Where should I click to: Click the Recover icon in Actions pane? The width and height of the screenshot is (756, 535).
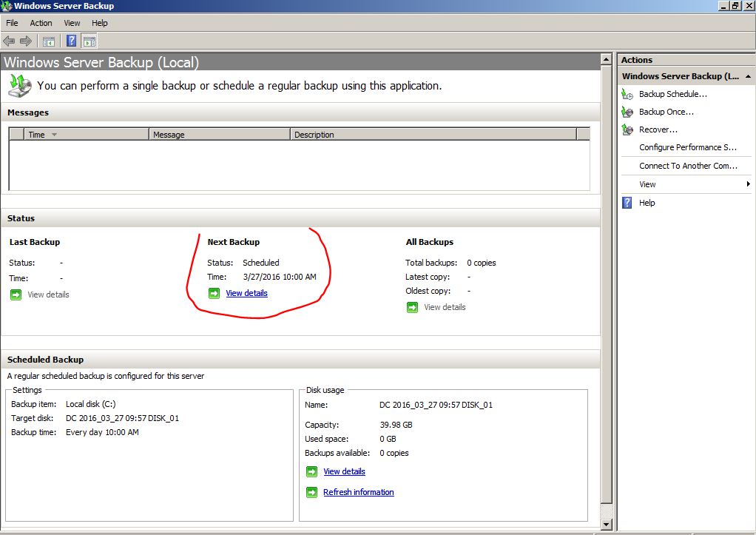tap(627, 129)
